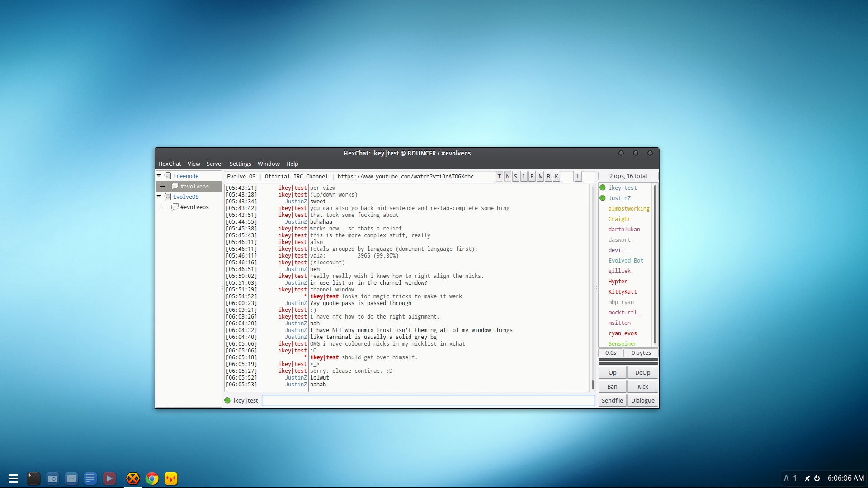Toggle secret channel mode S
The width and height of the screenshot is (868, 488).
coord(515,176)
